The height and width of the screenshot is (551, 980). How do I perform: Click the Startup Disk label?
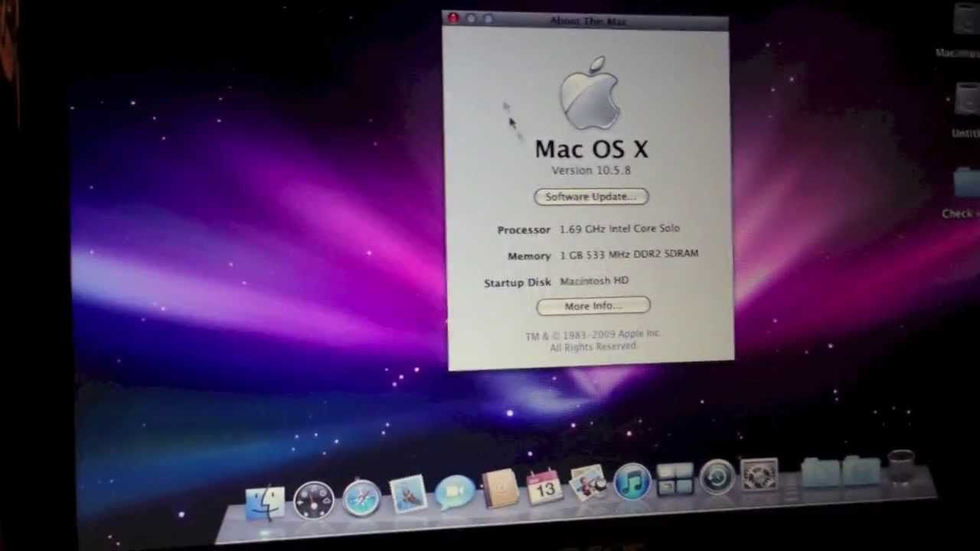click(x=518, y=282)
